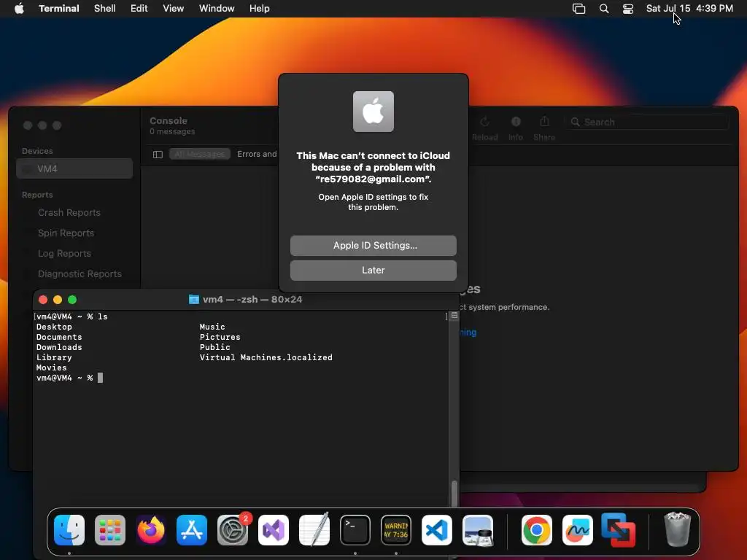Viewport: 747px width, 560px height.
Task: Click the Terminal scrollback marker icon
Action: click(x=454, y=315)
